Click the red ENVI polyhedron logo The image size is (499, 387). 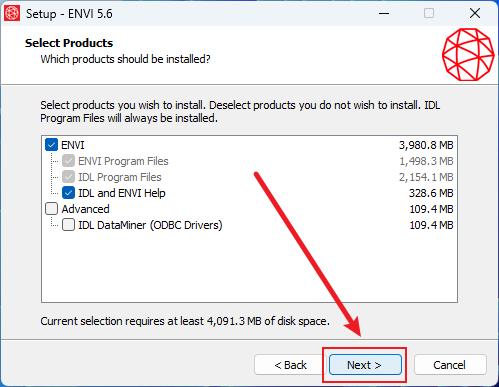click(468, 55)
